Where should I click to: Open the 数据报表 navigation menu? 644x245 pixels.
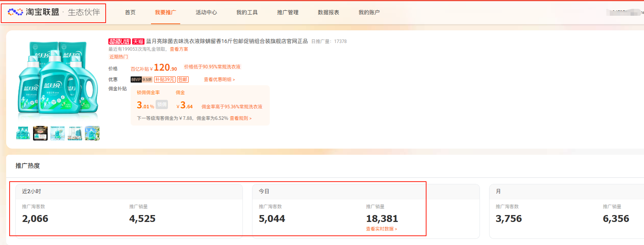pyautogui.click(x=329, y=12)
